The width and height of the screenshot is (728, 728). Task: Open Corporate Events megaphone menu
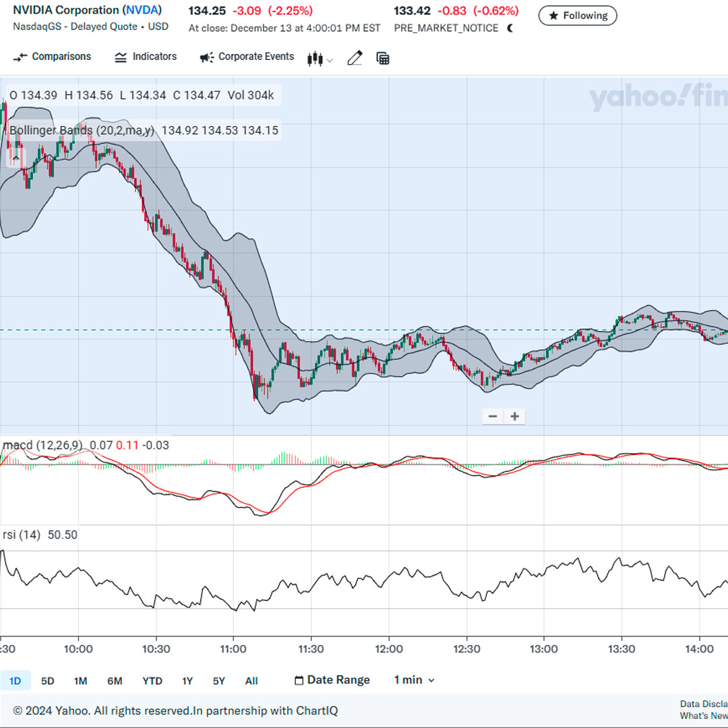[x=247, y=57]
